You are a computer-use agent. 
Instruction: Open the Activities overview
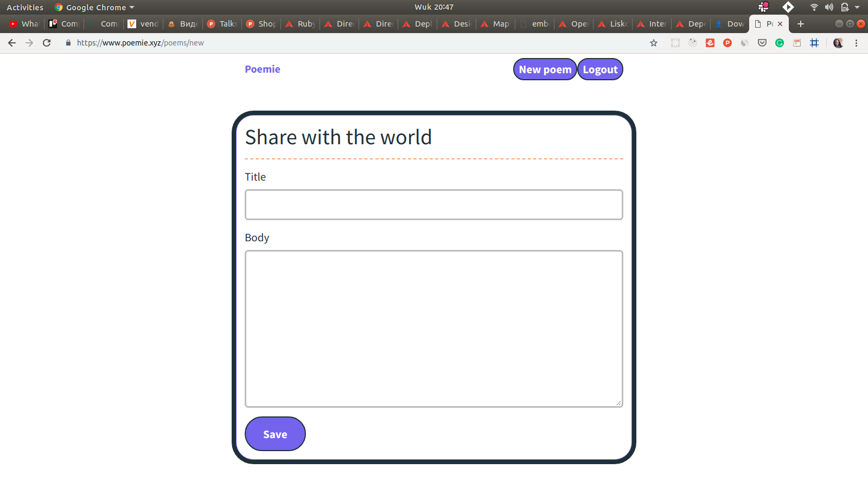click(x=25, y=7)
